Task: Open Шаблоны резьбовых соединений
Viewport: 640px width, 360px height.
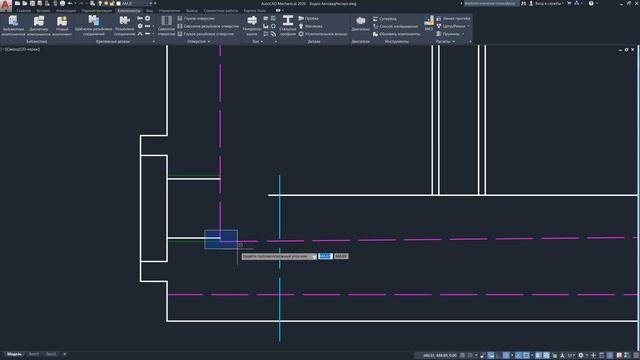Action: click(93, 26)
